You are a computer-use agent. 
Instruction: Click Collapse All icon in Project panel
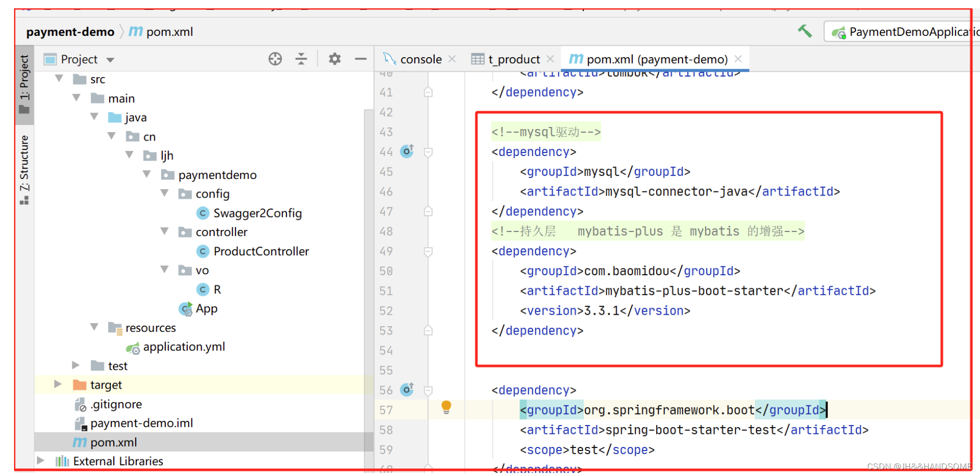tap(301, 59)
